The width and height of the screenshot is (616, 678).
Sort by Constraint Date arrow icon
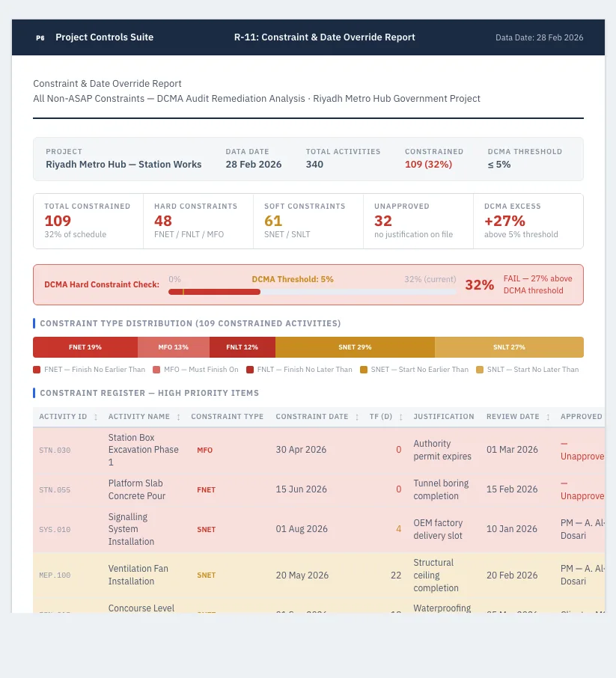[x=357, y=417]
